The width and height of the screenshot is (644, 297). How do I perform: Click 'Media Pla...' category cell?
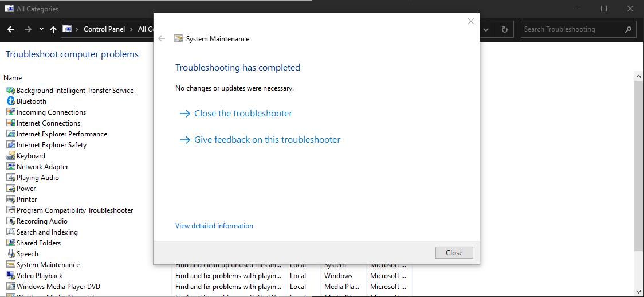tap(341, 286)
